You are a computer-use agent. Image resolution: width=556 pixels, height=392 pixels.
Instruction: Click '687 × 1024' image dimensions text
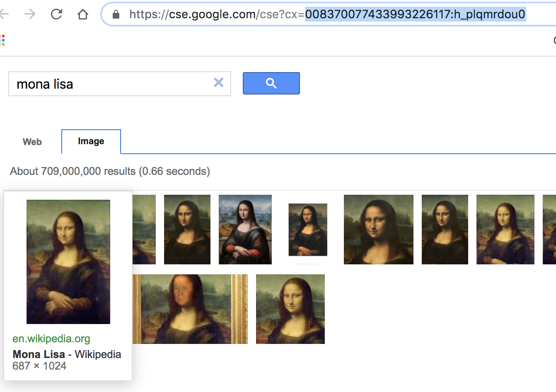click(x=39, y=366)
